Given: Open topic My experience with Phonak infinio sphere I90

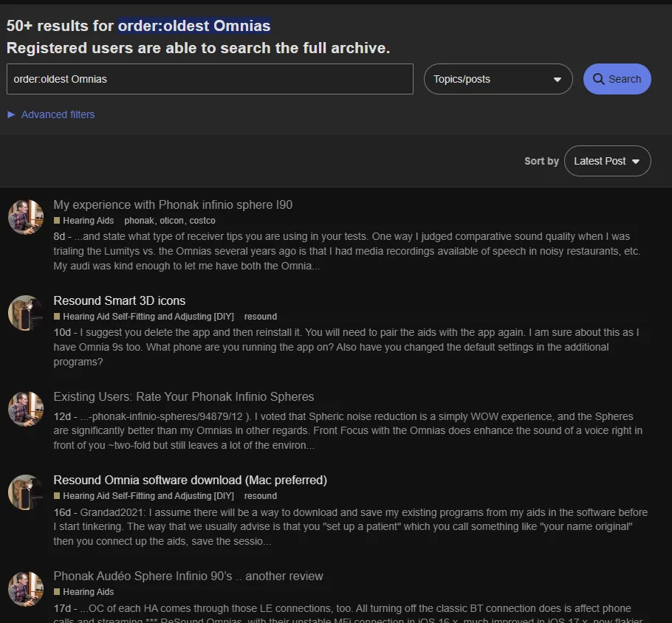Looking at the screenshot, I should pyautogui.click(x=173, y=204).
